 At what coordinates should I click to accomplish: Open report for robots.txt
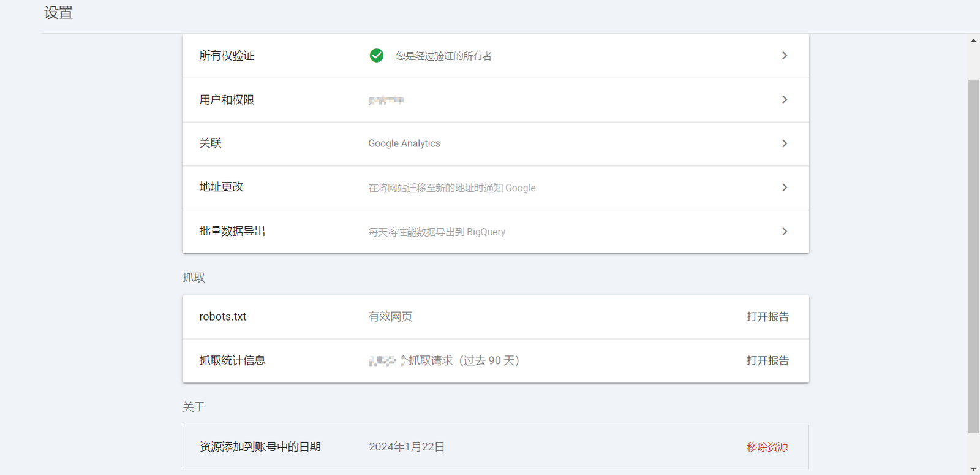point(767,317)
